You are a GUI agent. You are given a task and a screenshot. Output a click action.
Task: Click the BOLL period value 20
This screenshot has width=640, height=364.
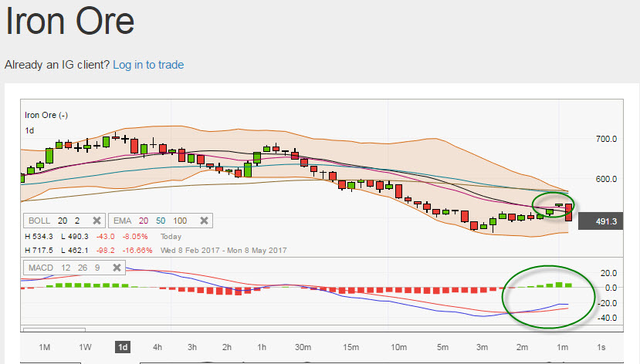63,221
